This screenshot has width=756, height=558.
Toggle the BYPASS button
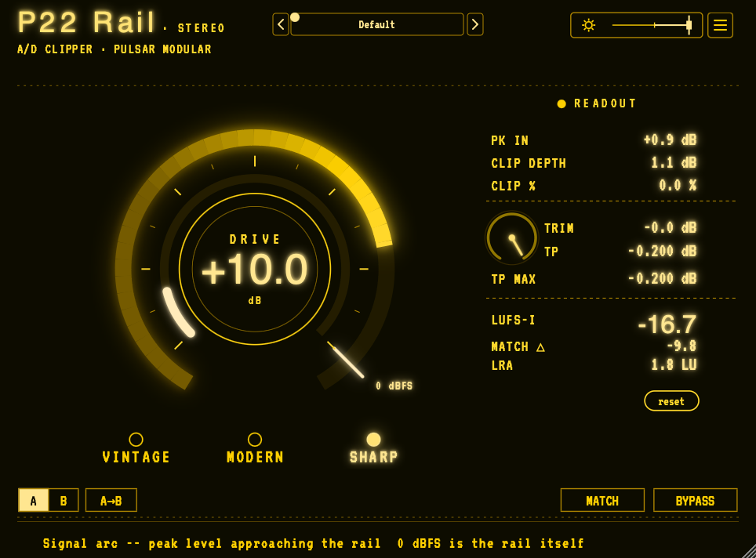pyautogui.click(x=695, y=500)
